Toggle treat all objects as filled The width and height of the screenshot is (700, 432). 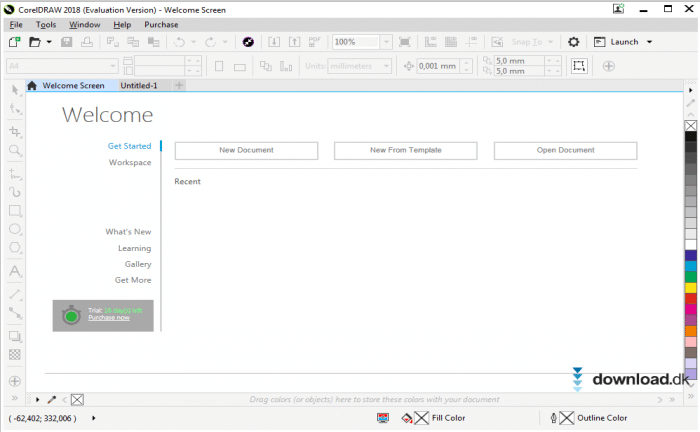(x=579, y=66)
